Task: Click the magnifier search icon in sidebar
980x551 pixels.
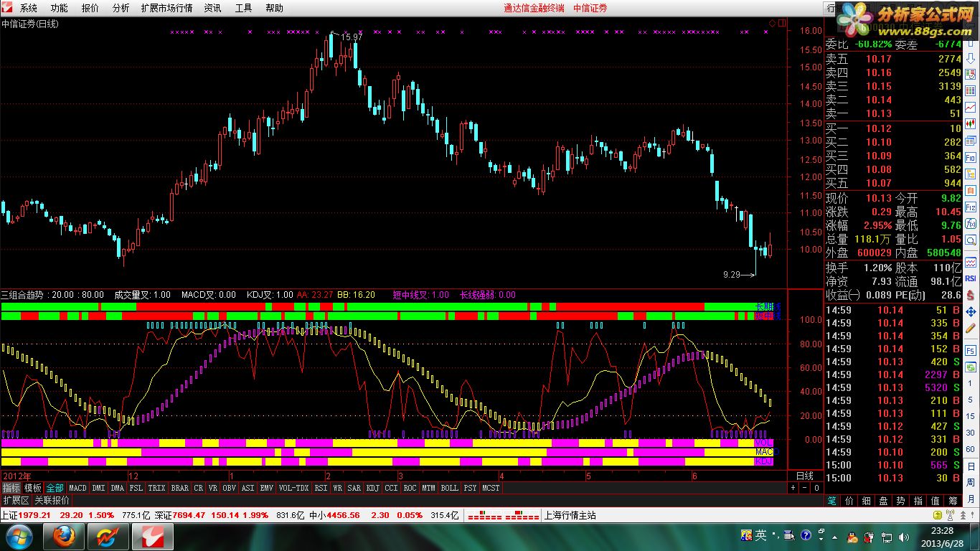Action: 971,240
